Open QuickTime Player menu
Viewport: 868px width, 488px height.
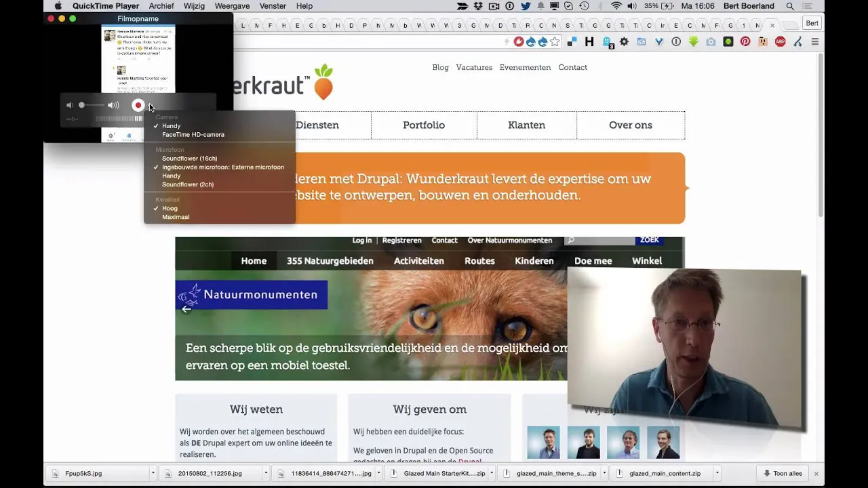coord(106,6)
